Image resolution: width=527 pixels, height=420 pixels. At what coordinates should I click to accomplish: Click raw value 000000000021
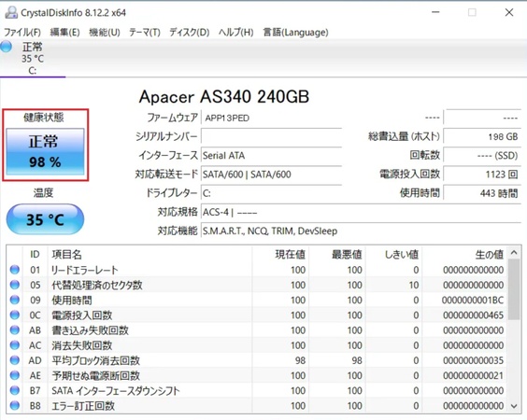473,375
